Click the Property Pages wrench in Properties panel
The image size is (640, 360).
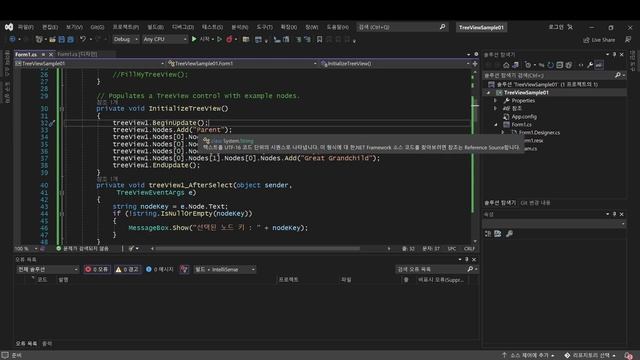(509, 233)
